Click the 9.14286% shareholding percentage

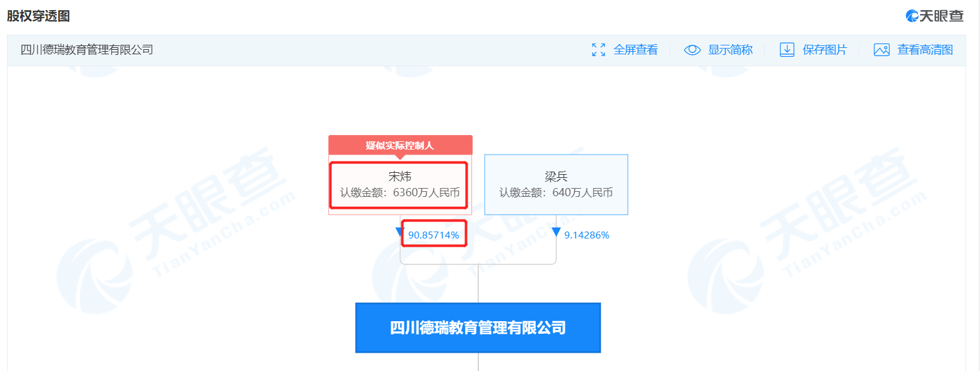click(586, 235)
